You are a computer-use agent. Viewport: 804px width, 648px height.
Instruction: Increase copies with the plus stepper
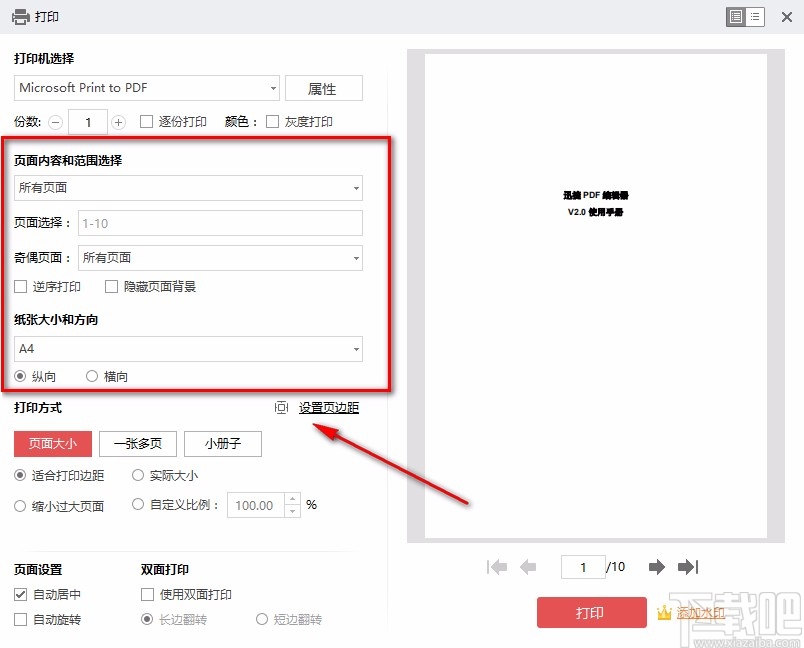(118, 121)
